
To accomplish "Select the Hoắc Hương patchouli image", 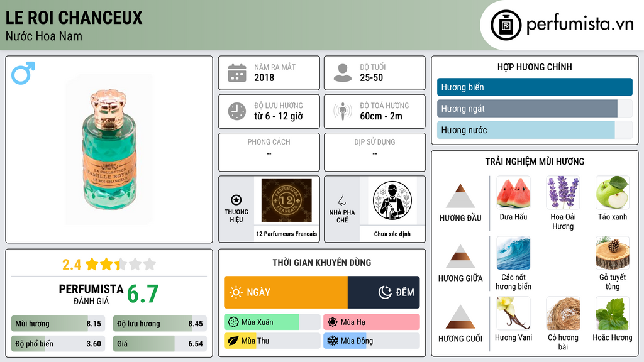I will tap(613, 313).
